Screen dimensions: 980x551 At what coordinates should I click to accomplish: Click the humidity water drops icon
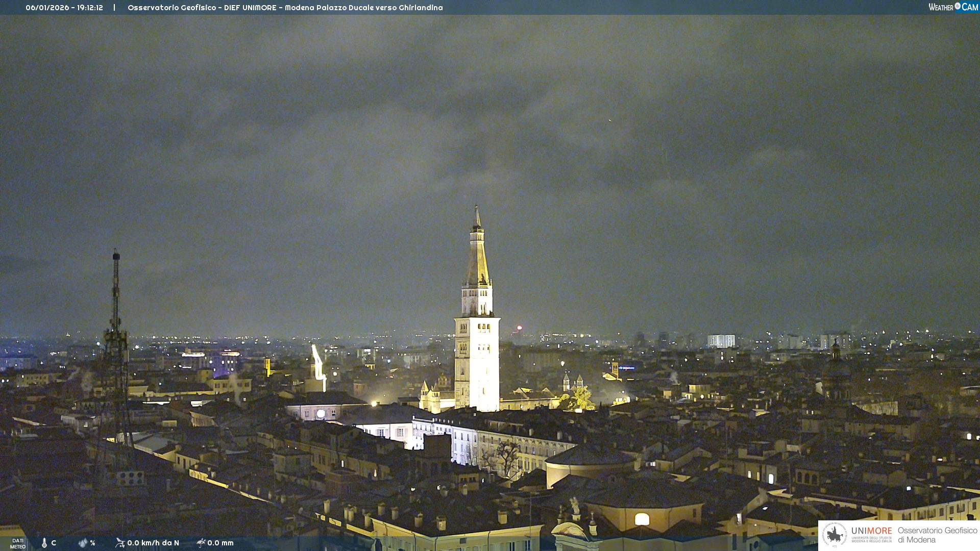[83, 543]
